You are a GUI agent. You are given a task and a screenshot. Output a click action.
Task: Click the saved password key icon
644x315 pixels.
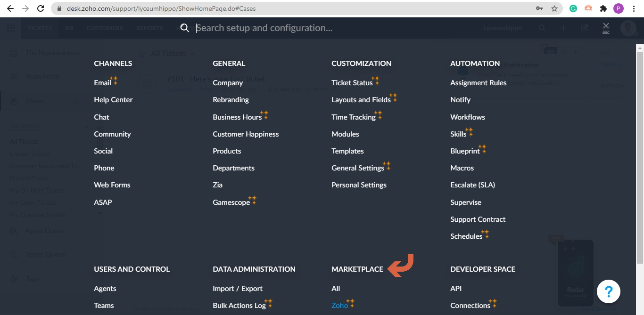click(539, 8)
